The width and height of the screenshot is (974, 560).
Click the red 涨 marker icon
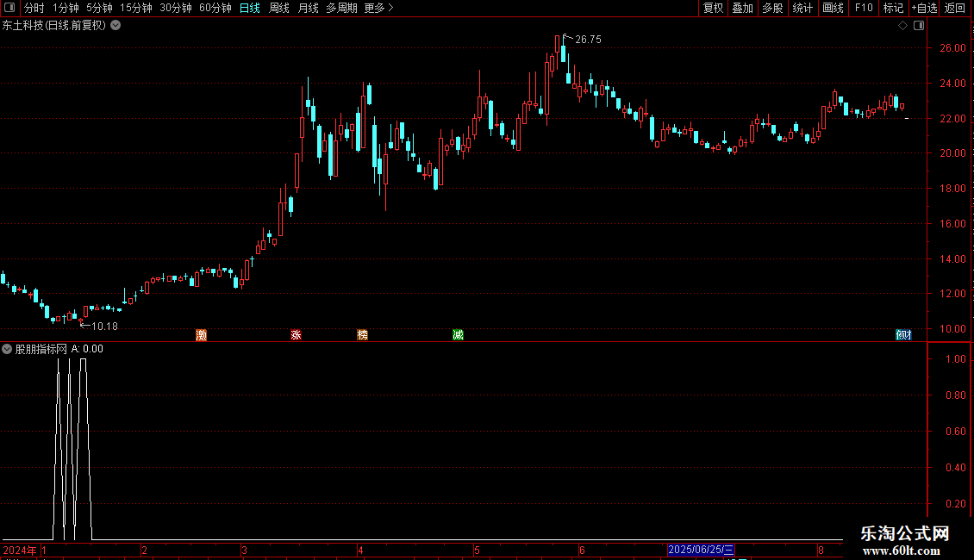(x=297, y=335)
